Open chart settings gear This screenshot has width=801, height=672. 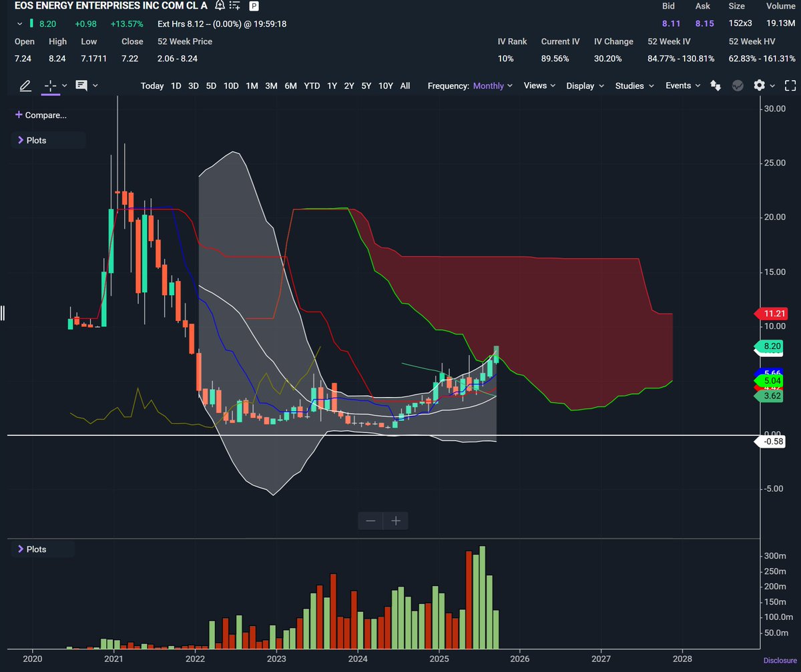click(x=759, y=85)
